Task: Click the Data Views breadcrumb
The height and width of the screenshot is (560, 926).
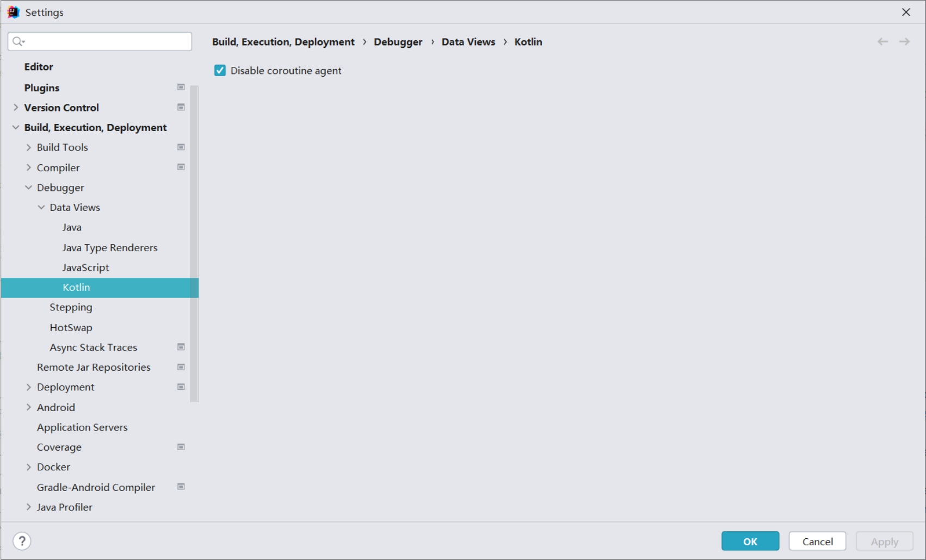Action: tap(468, 42)
